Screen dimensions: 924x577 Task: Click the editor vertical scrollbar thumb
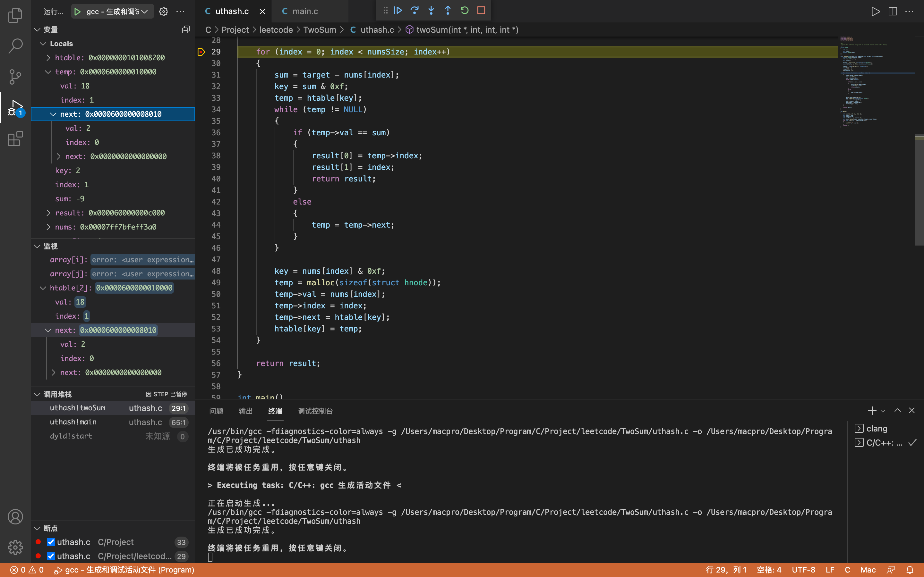[x=919, y=191]
